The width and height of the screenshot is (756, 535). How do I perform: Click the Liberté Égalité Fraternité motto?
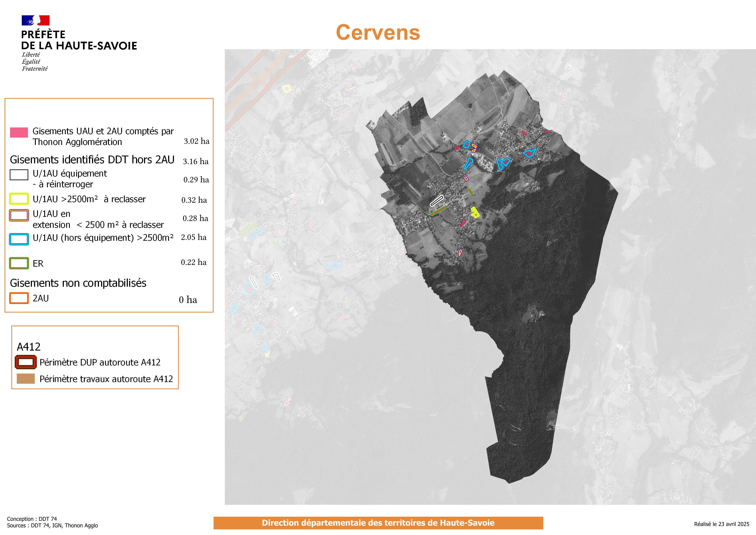tap(34, 62)
